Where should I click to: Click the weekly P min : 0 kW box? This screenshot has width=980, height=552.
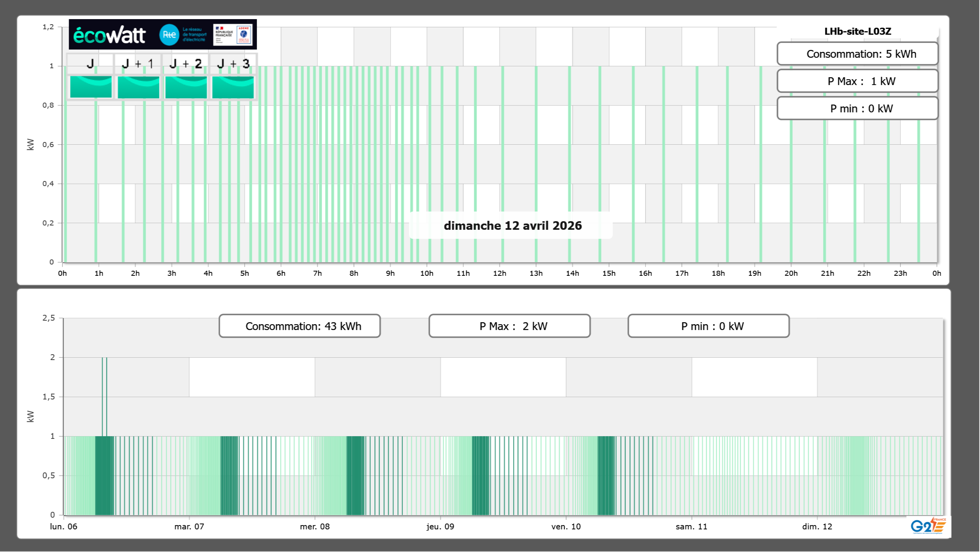[708, 326]
